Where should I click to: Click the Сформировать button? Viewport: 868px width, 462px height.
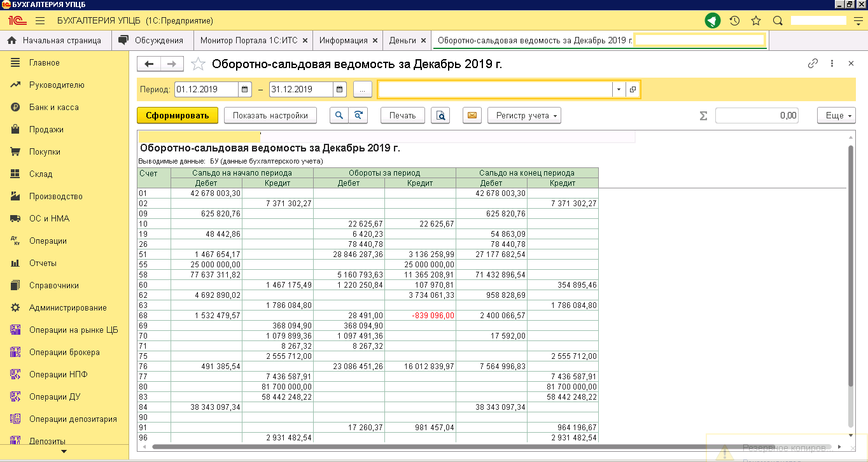pyautogui.click(x=178, y=115)
